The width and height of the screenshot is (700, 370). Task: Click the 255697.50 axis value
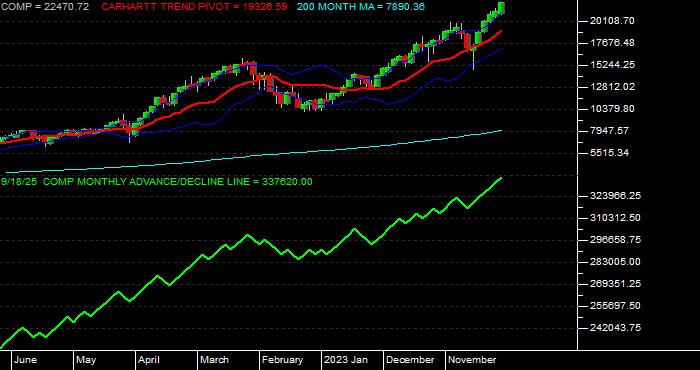[615, 305]
